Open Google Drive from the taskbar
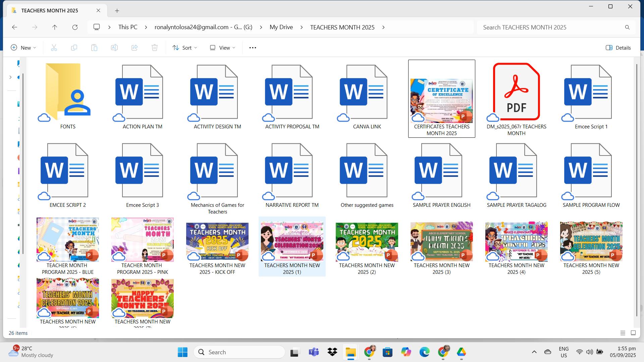644x362 pixels. 461,352
